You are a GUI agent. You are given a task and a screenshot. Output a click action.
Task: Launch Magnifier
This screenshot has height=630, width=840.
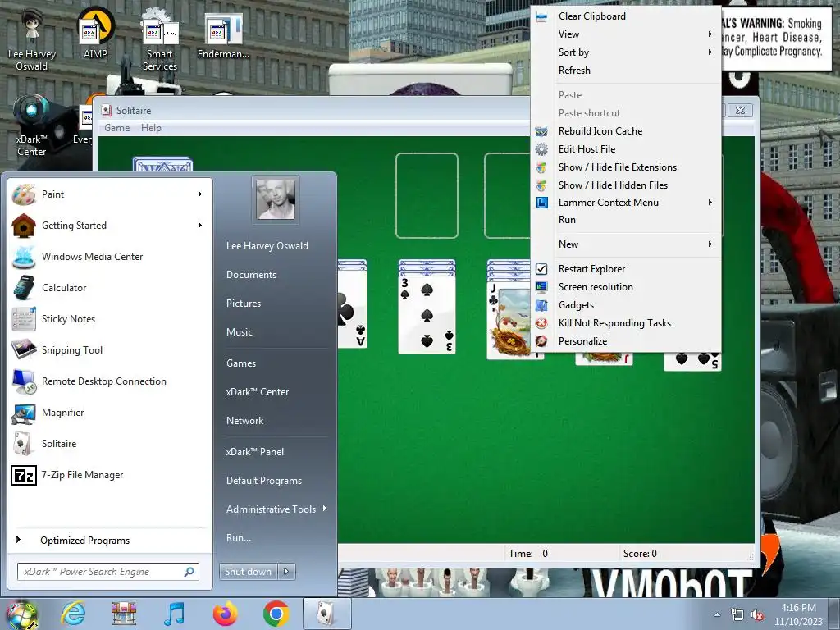click(110, 412)
